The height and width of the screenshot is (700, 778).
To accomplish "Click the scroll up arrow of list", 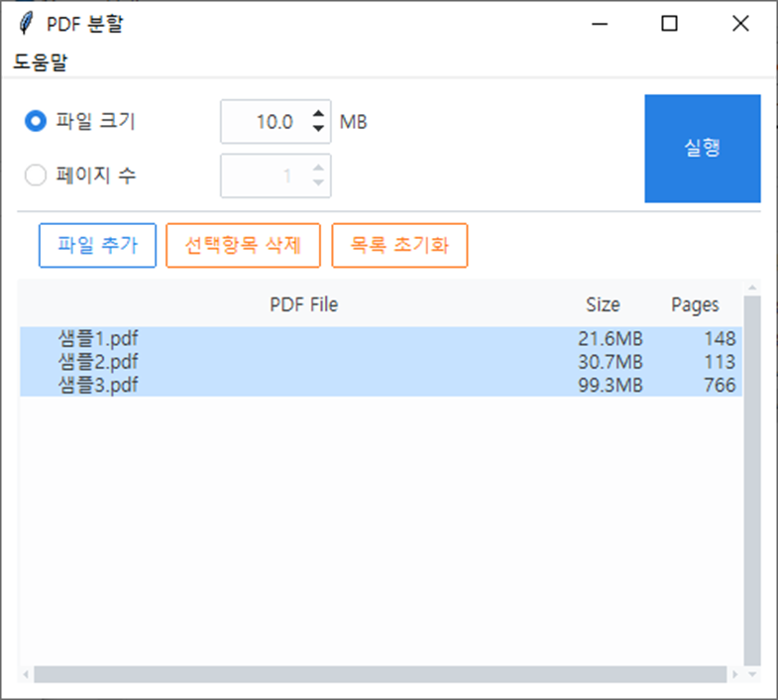I will [x=752, y=288].
